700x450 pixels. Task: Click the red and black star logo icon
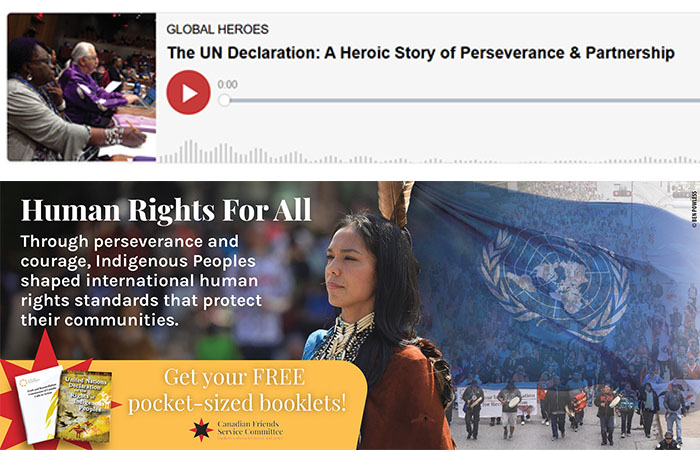click(201, 429)
